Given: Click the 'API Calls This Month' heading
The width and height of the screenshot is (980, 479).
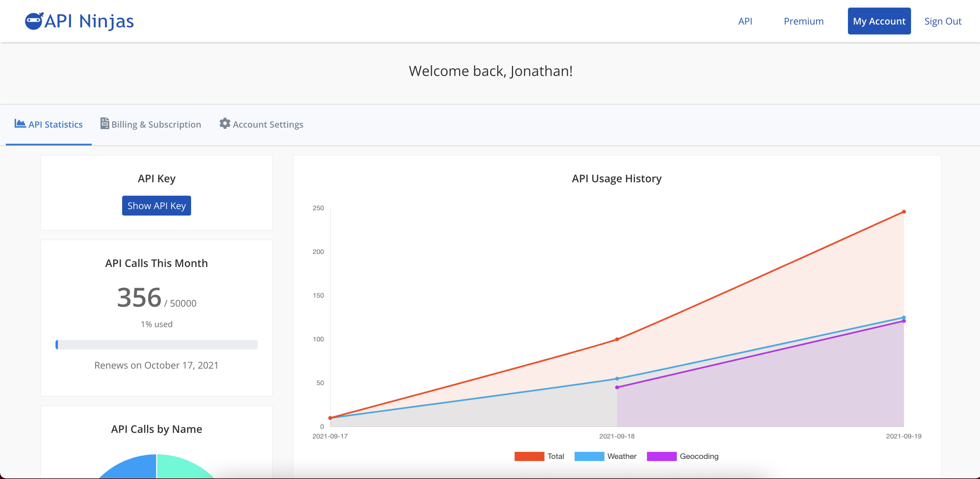Looking at the screenshot, I should [x=156, y=263].
